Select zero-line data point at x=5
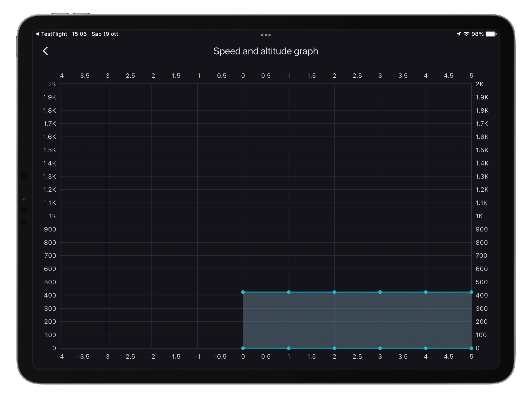This screenshot has width=532, height=399. tap(471, 348)
